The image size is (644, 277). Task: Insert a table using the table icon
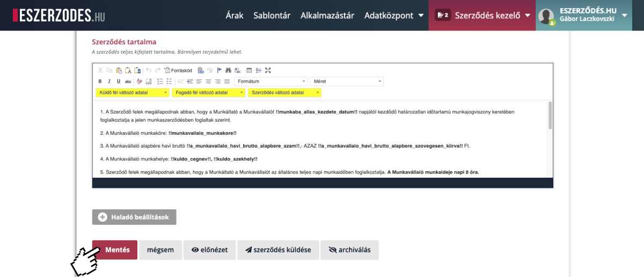[249, 70]
